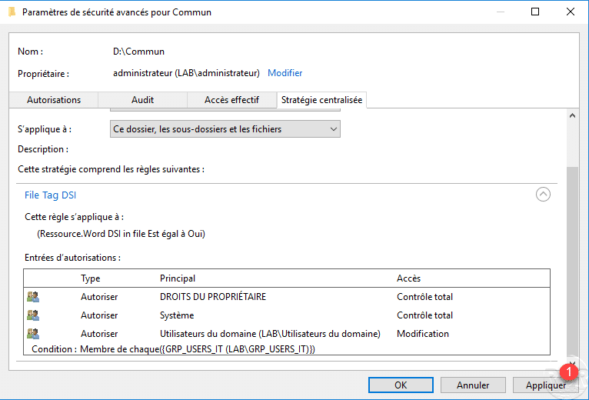Click the principal icon in the Système row
The width and height of the screenshot is (589, 400).
coord(33,315)
